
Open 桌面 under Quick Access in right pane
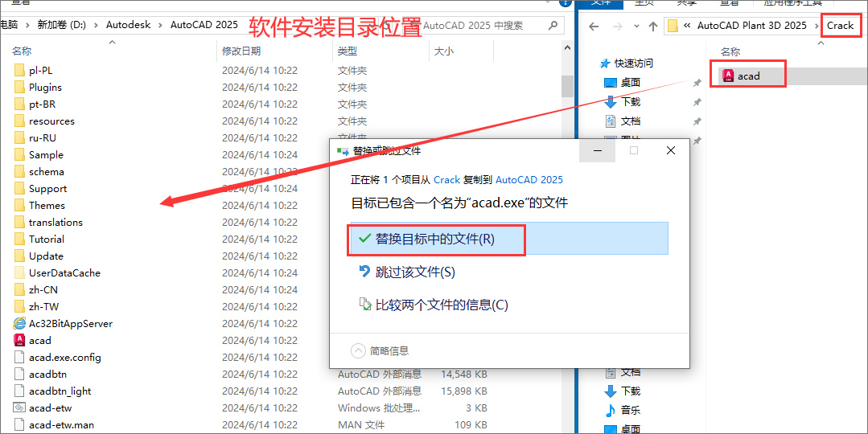[x=631, y=82]
